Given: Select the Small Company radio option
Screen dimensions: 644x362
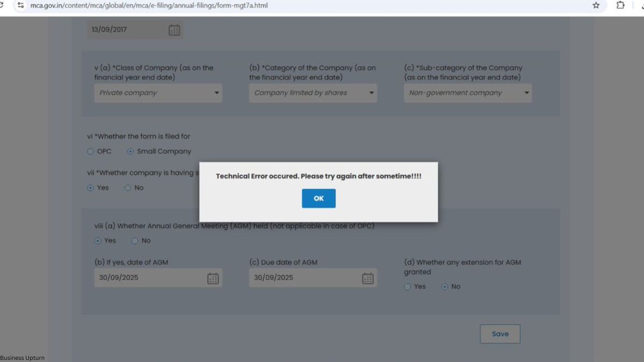Looking at the screenshot, I should pos(130,152).
